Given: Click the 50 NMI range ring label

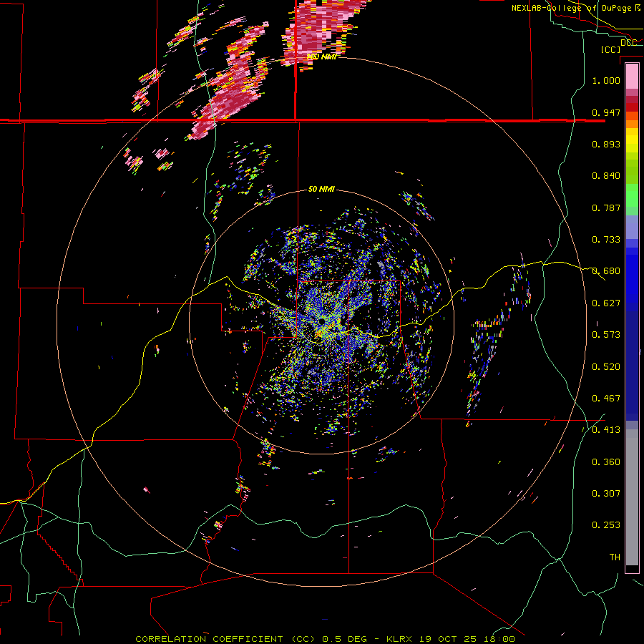Looking at the screenshot, I should coord(321,190).
